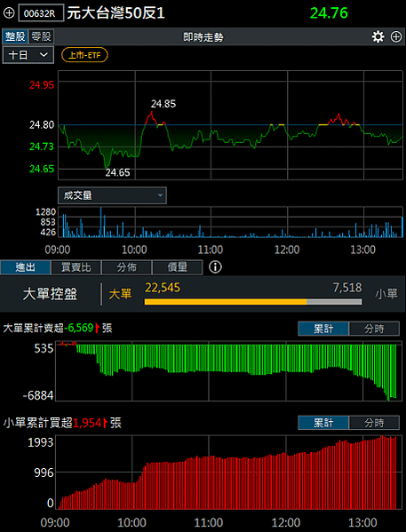Switch to 整股 whole-share mode
This screenshot has width=406, height=532.
(x=16, y=36)
